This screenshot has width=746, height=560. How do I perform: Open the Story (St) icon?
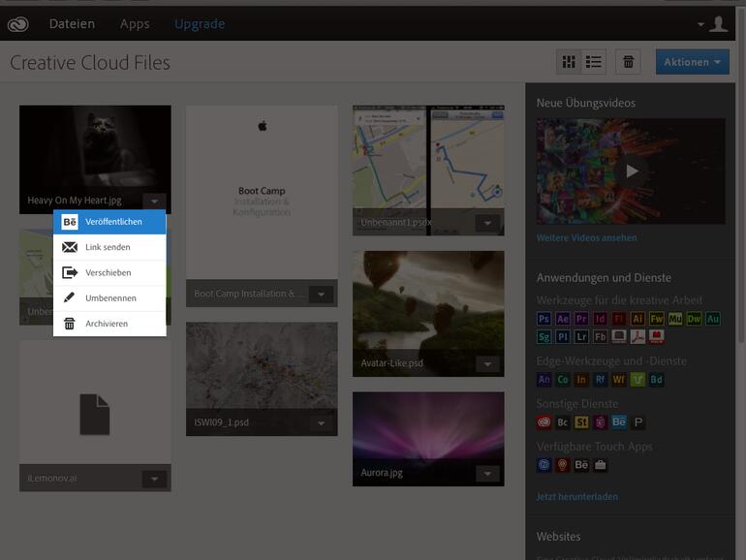(x=581, y=422)
